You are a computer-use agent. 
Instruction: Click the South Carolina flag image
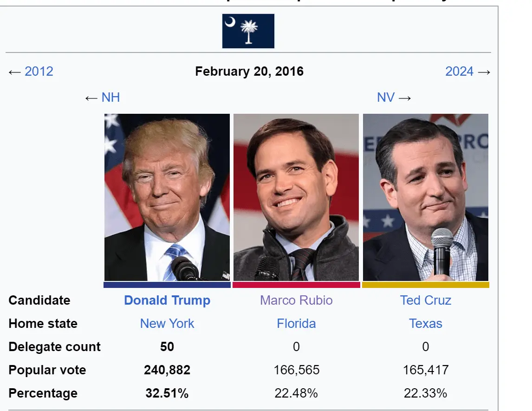tap(248, 31)
